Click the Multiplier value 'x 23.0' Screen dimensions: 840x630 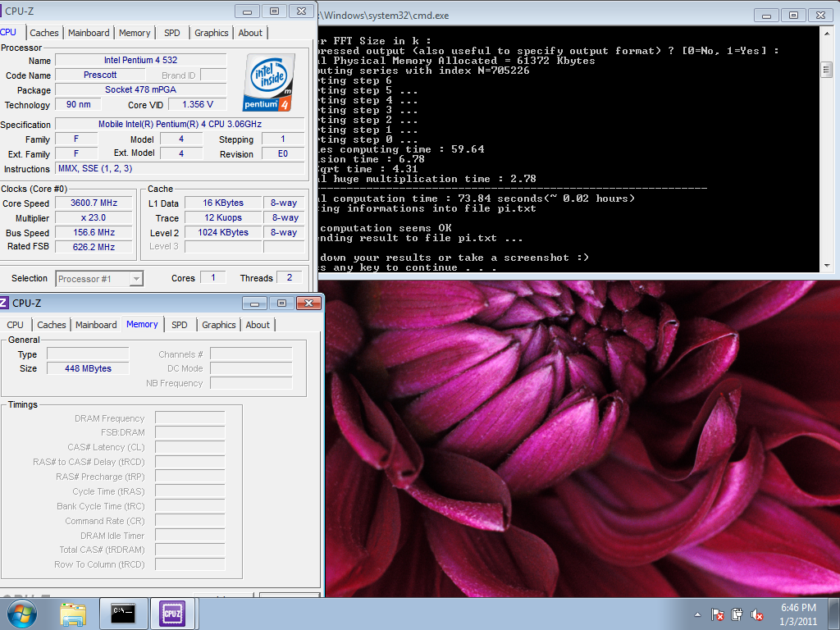94,217
